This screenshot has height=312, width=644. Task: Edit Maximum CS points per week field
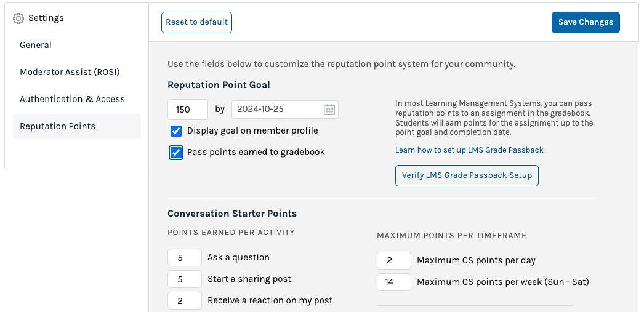click(393, 282)
